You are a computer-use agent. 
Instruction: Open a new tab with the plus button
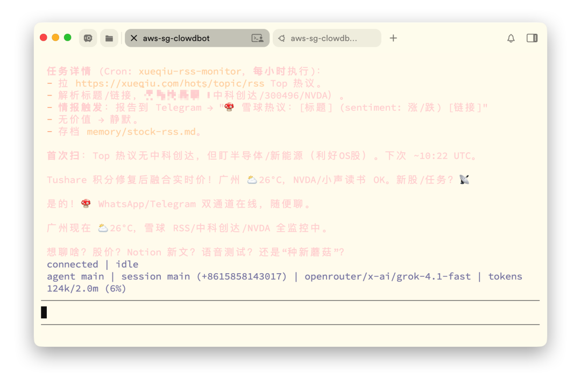pyautogui.click(x=393, y=38)
